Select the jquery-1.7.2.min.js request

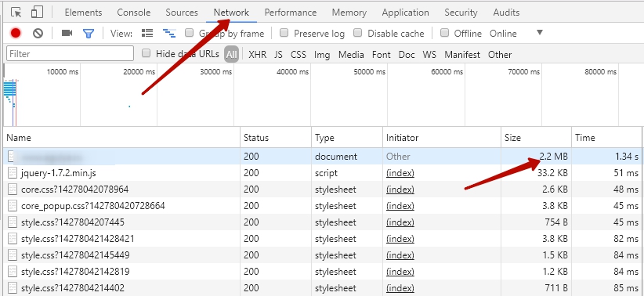[58, 173]
